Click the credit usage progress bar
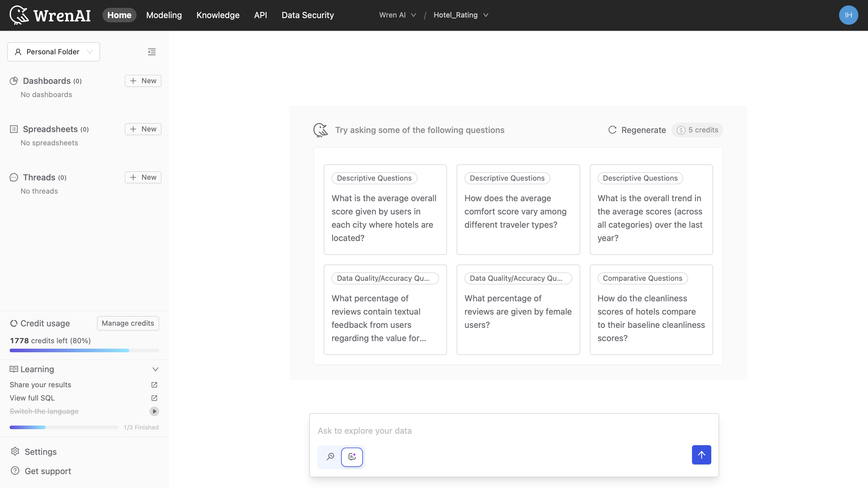The width and height of the screenshot is (868, 488). [x=84, y=350]
